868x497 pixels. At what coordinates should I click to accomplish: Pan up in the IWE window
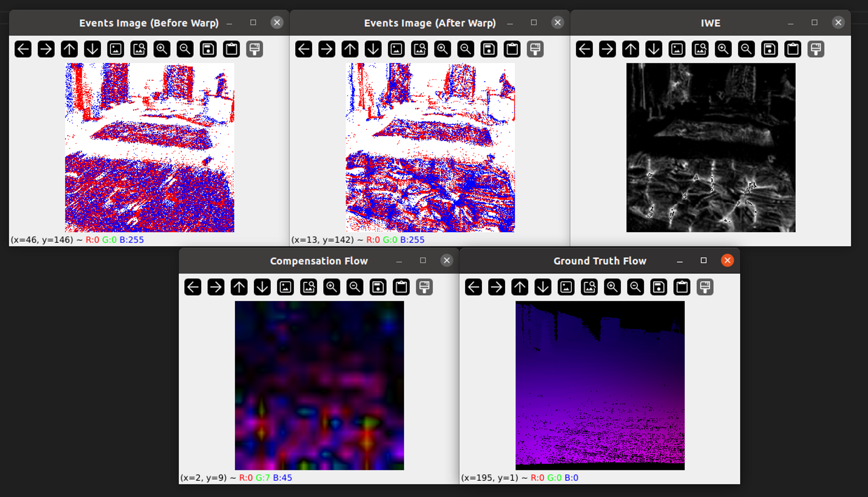click(631, 49)
